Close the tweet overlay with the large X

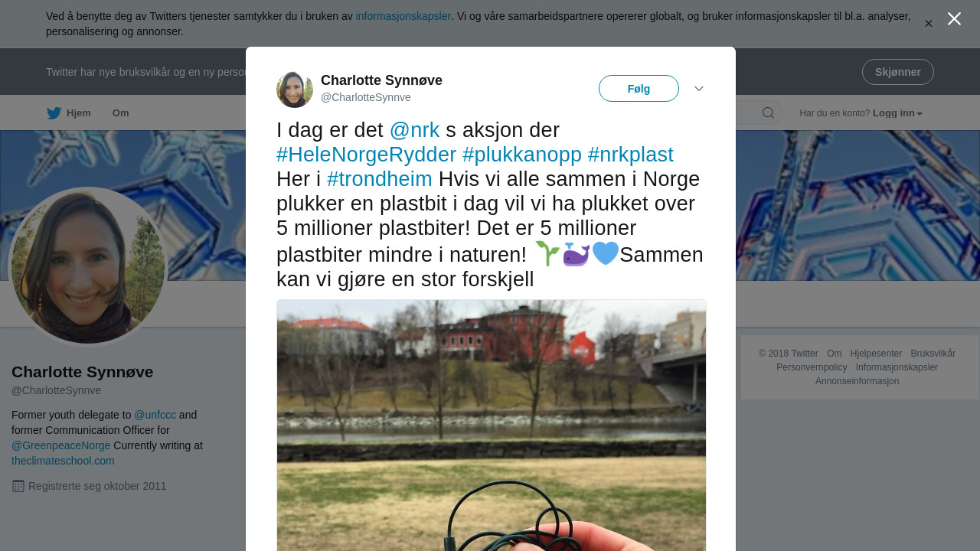click(954, 18)
